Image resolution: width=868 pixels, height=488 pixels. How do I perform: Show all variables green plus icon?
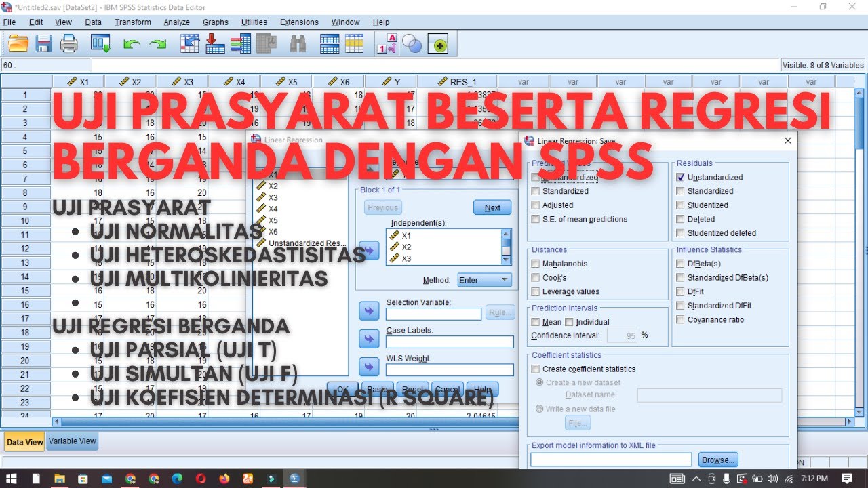pos(438,45)
